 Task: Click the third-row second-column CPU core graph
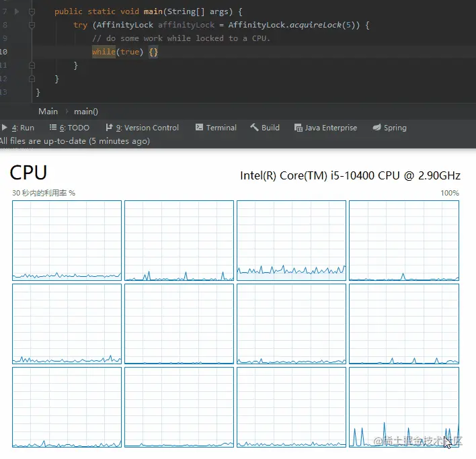click(179, 407)
